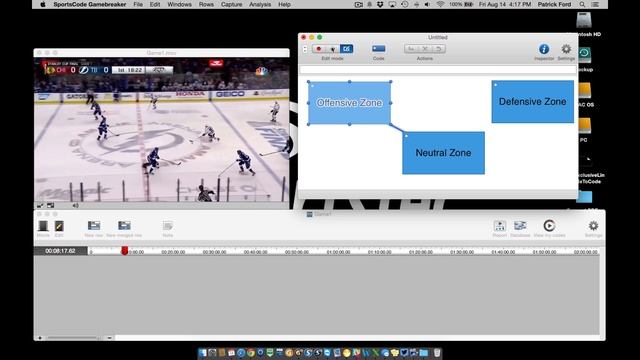Use the stepper left of Edit mode
The height and width of the screenshot is (360, 640).
305,49
